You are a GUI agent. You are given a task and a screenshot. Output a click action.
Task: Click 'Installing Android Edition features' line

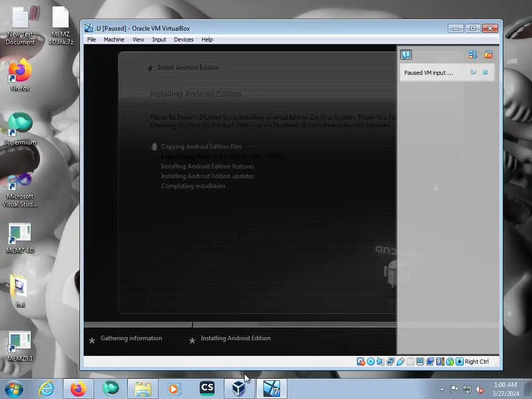207,166
